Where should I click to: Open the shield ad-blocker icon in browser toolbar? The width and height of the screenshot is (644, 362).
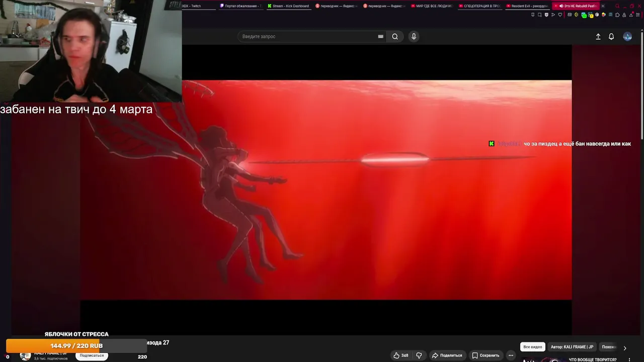(x=546, y=15)
